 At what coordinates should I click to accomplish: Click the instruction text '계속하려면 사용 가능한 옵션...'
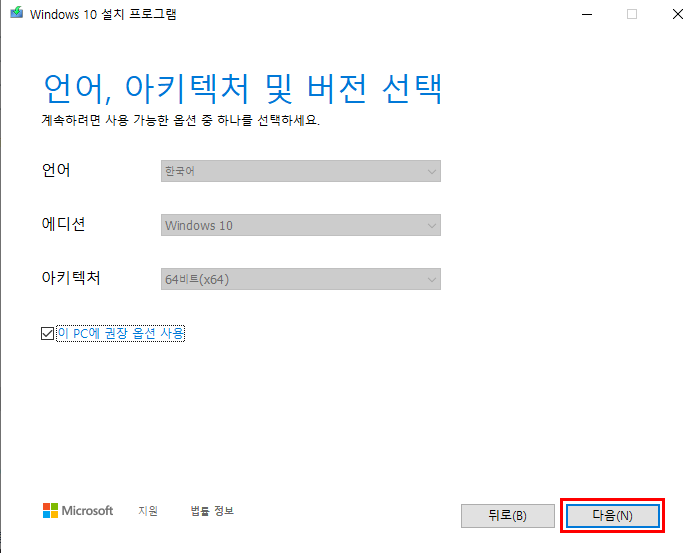(181, 120)
